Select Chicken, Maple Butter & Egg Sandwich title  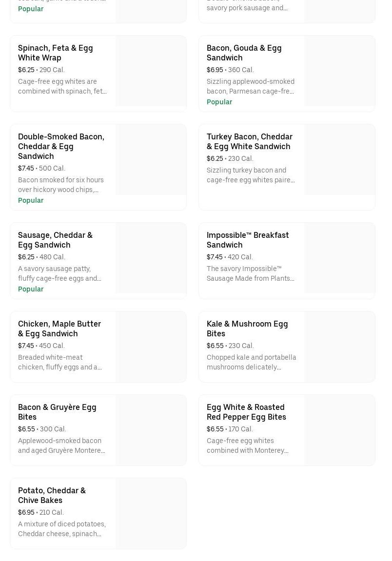[x=59, y=329]
